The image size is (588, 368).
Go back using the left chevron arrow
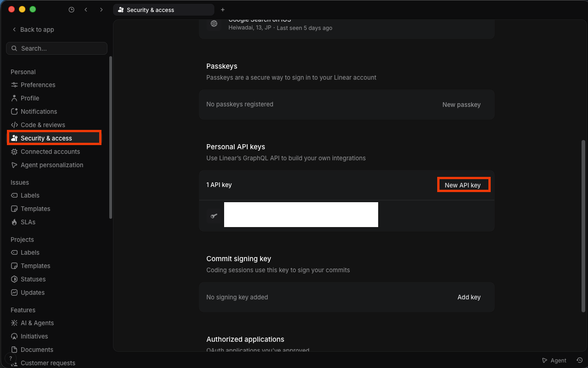coord(86,10)
